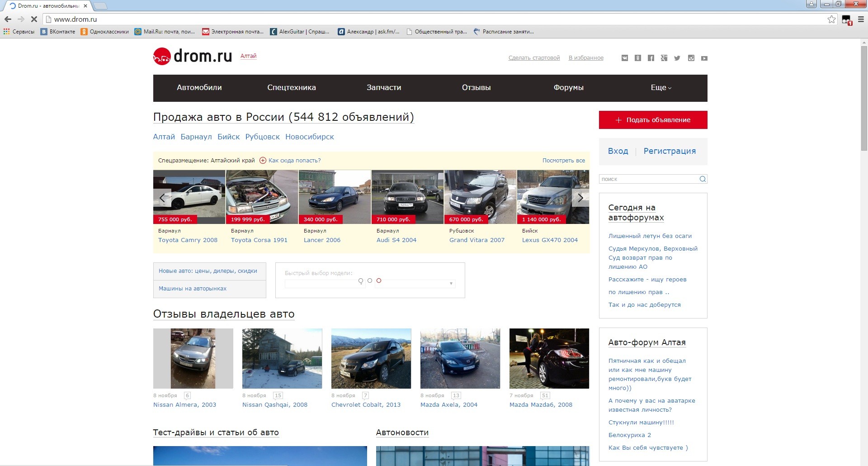
Task: Open the Nissan Almera 2003 review photo
Action: [x=193, y=358]
